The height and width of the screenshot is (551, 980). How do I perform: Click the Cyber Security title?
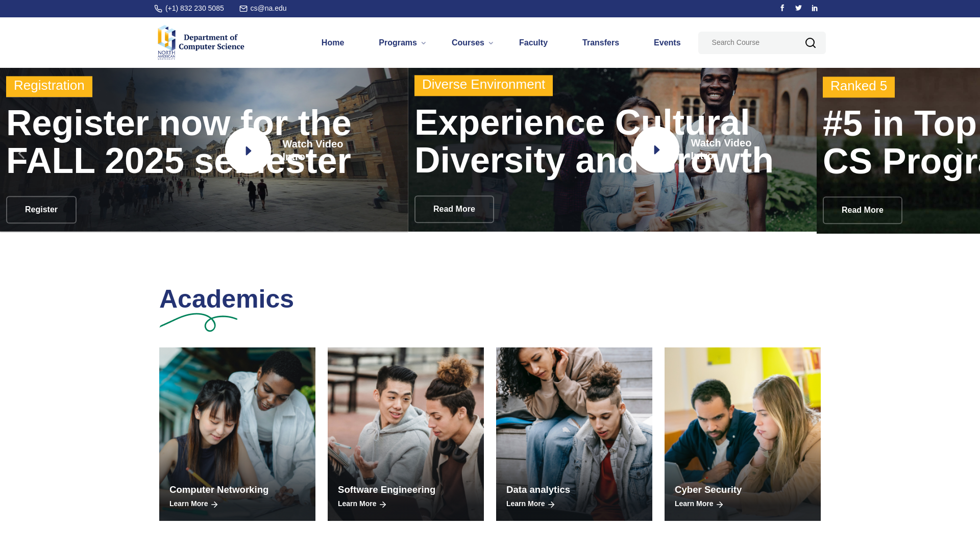(708, 490)
